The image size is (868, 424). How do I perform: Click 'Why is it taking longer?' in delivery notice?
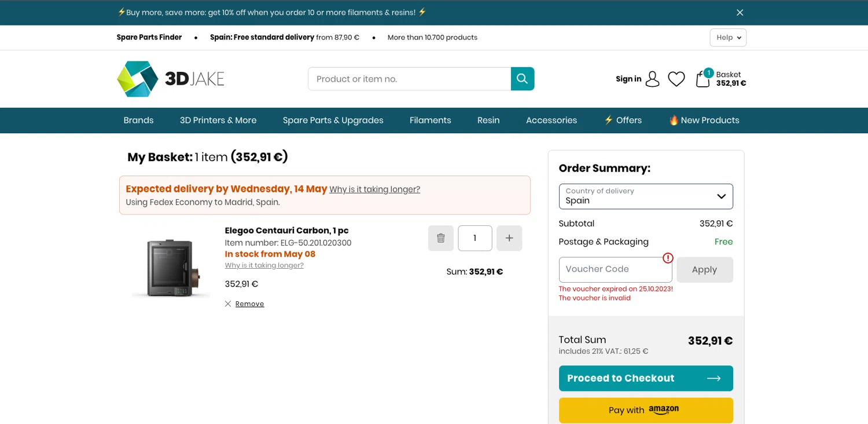click(374, 189)
